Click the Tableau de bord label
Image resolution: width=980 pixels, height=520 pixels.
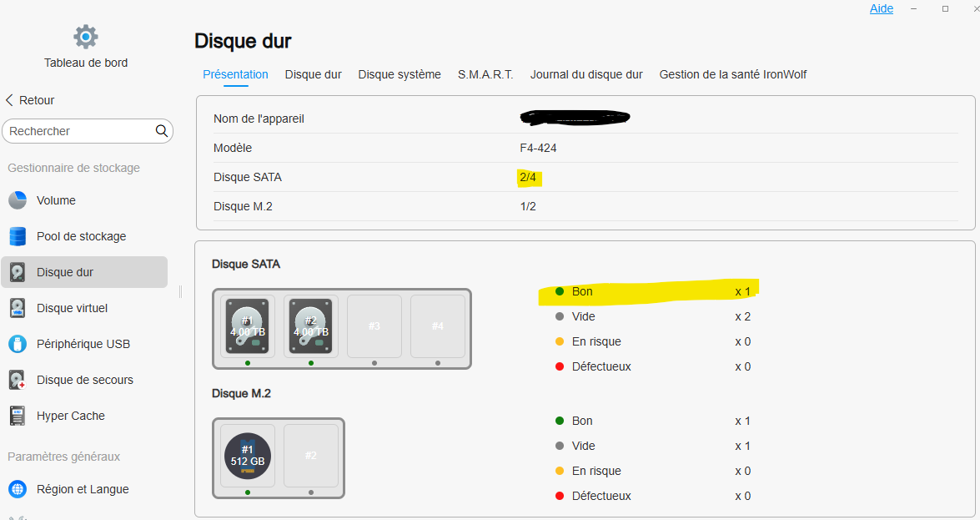click(86, 63)
